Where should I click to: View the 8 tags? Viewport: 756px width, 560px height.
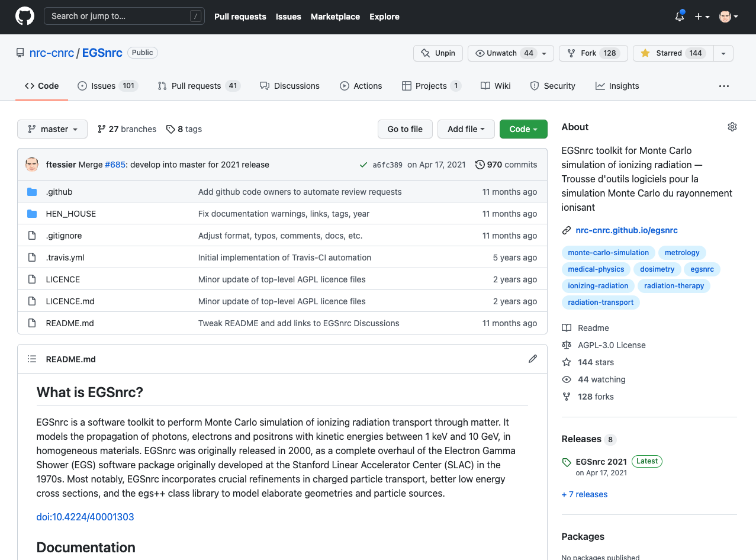184,129
